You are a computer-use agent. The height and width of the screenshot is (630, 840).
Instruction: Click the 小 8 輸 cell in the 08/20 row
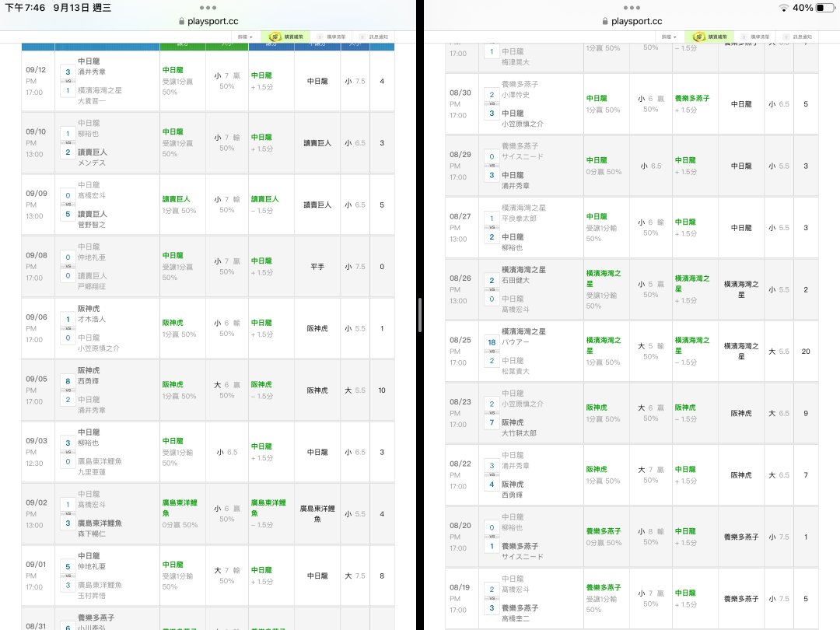[x=651, y=537]
